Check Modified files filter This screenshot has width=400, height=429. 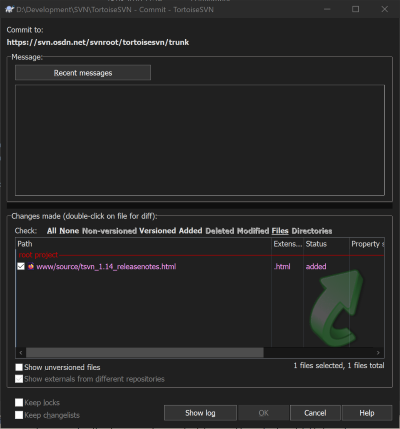point(253,231)
